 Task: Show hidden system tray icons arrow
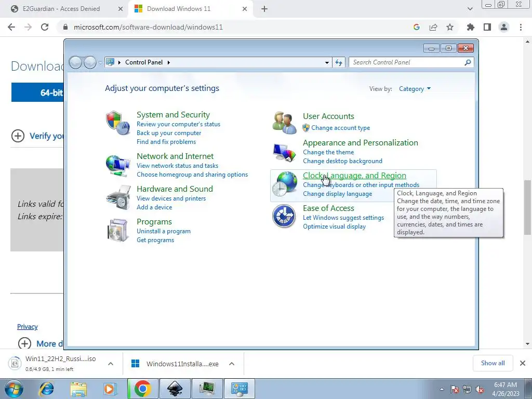pos(442,389)
